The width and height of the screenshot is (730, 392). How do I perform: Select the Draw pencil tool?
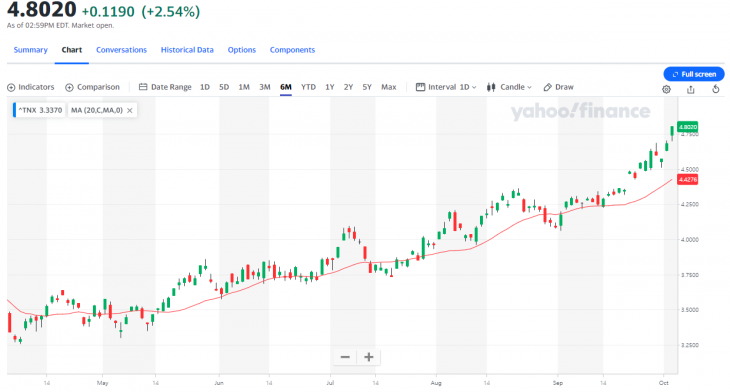click(x=559, y=87)
